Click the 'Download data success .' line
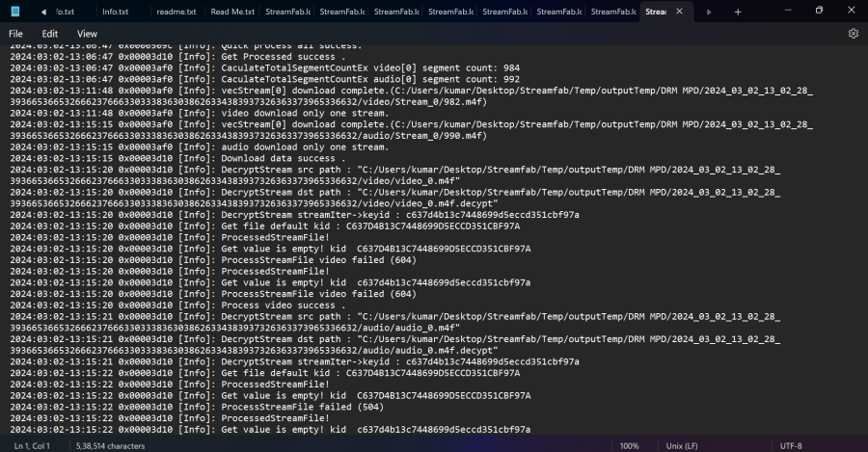The height and width of the screenshot is (452, 868). [177, 159]
